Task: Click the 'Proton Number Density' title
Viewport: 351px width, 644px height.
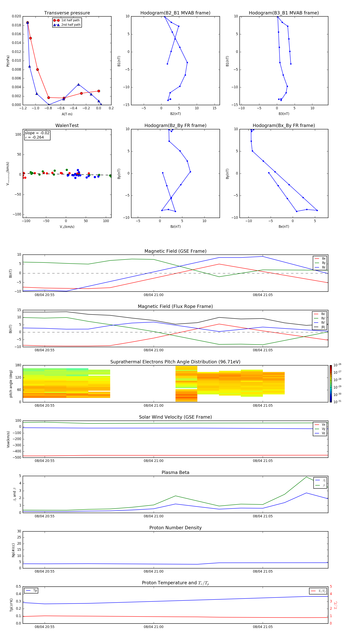Action: tap(175, 528)
